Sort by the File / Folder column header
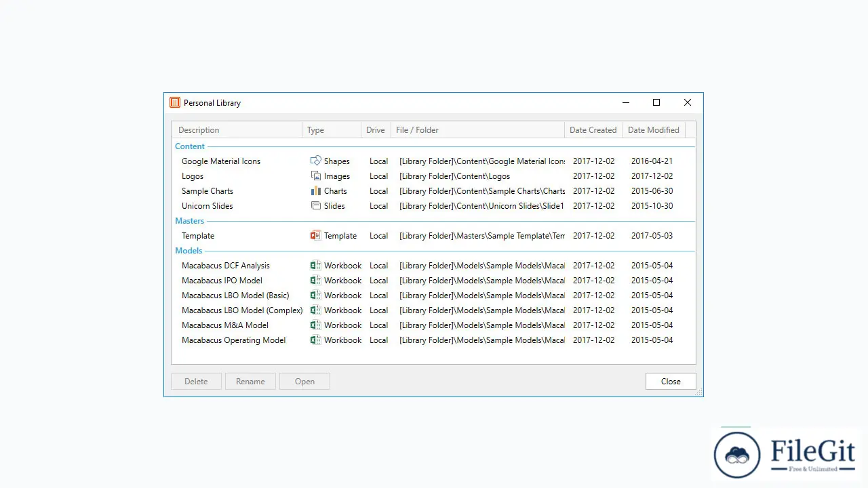The width and height of the screenshot is (868, 488). click(x=477, y=130)
